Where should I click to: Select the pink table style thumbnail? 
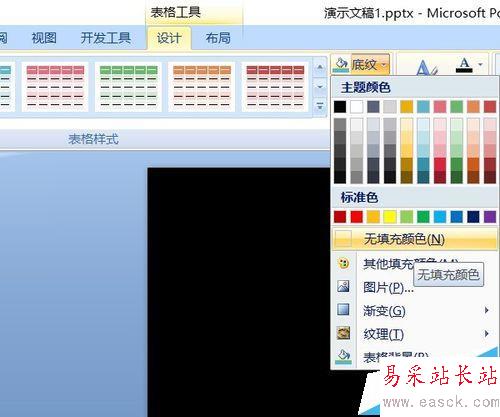(x=55, y=87)
